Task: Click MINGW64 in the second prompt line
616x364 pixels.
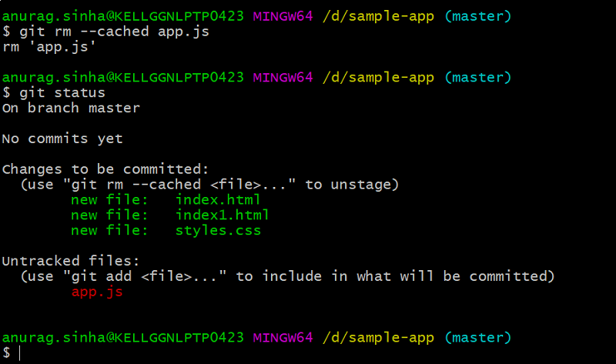Action: pyautogui.click(x=283, y=77)
